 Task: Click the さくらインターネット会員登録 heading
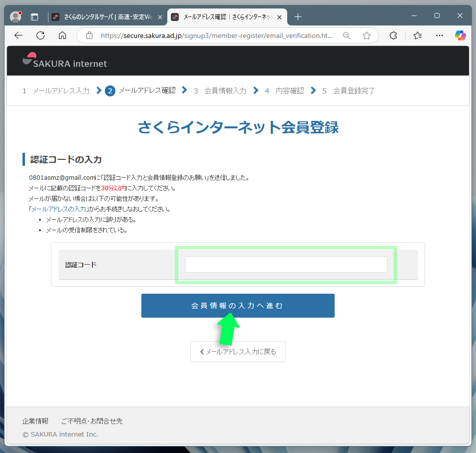coord(238,127)
